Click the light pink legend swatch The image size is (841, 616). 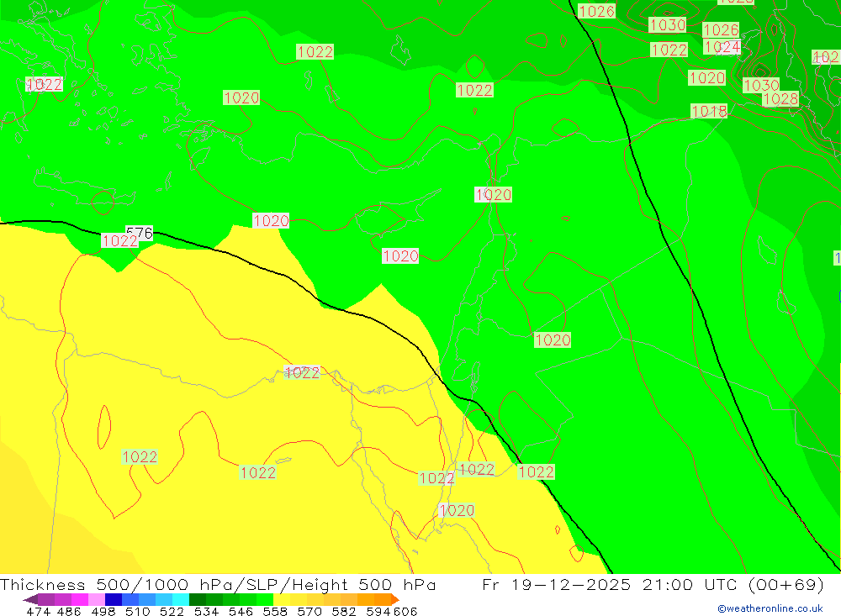click(97, 599)
